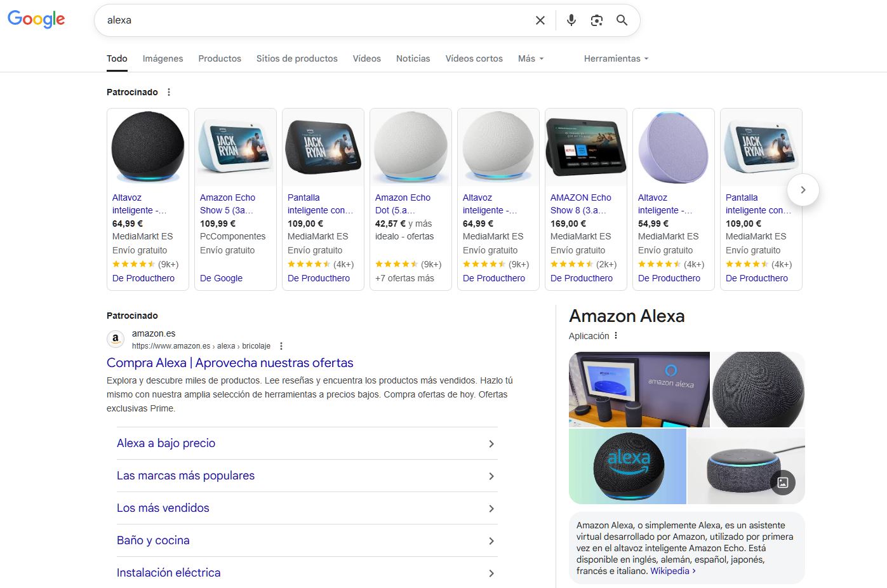Switch to the Imágenes tab
Image resolution: width=887 pixels, height=588 pixels.
163,58
